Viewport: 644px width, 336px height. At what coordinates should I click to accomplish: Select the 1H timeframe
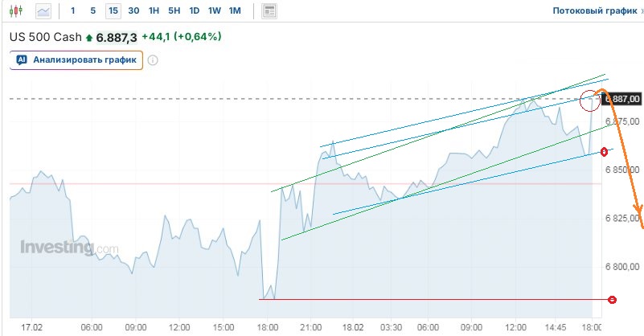pos(154,11)
